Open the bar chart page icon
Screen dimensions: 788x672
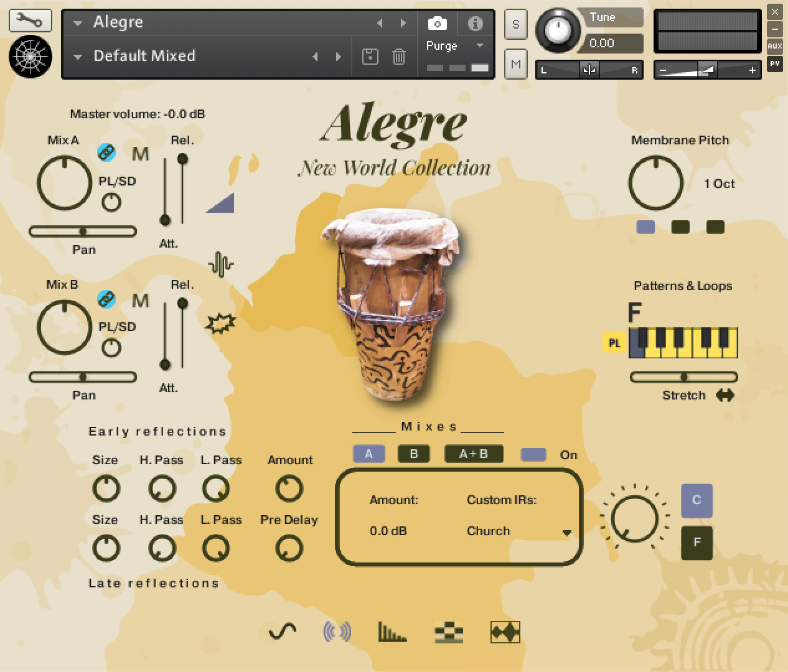tap(392, 632)
